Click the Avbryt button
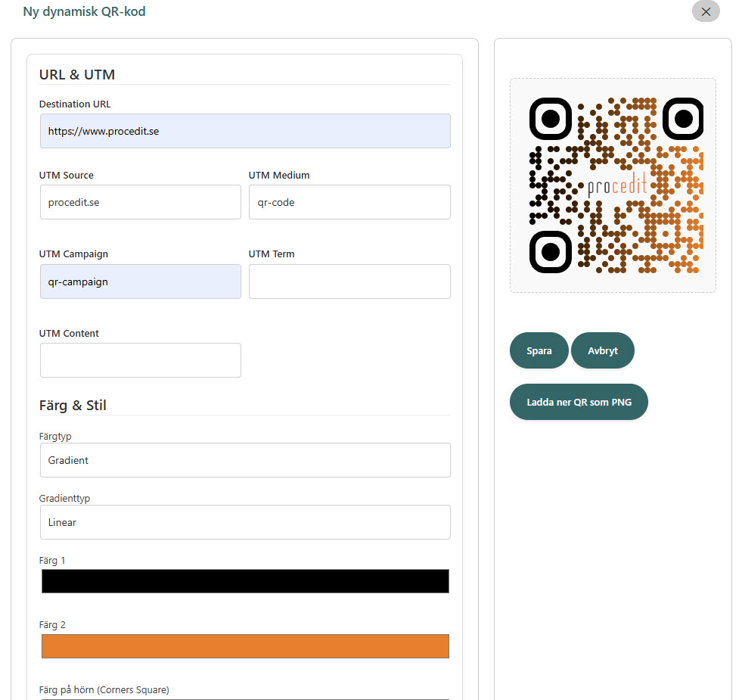The image size is (742, 700). (x=602, y=350)
